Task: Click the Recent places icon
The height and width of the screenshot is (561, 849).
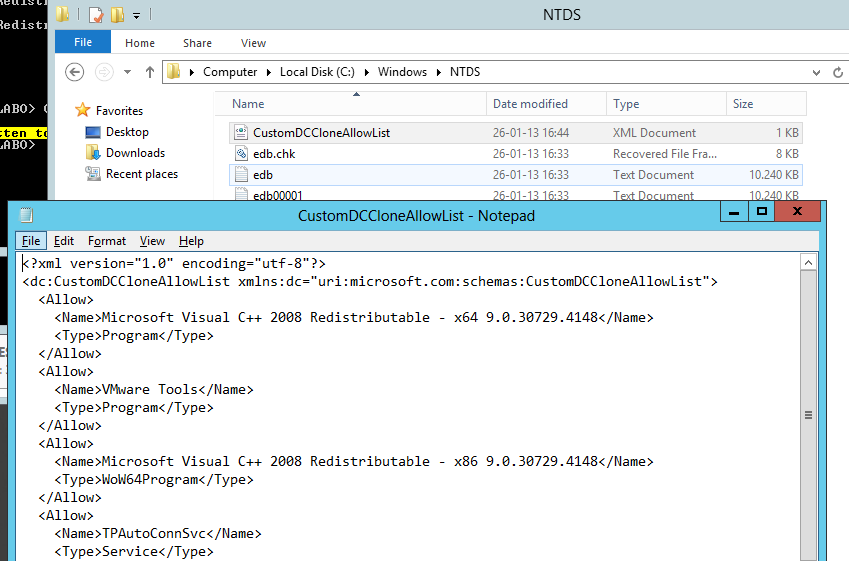Action: (93, 174)
